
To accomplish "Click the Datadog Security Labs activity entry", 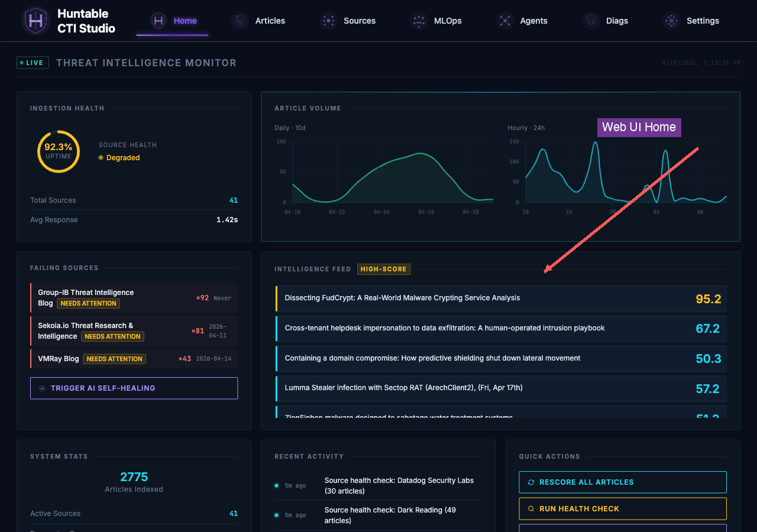I will (378, 486).
